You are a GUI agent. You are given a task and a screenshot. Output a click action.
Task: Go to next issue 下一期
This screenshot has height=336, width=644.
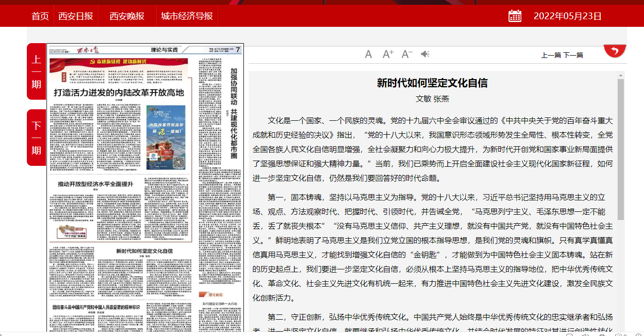[36, 138]
